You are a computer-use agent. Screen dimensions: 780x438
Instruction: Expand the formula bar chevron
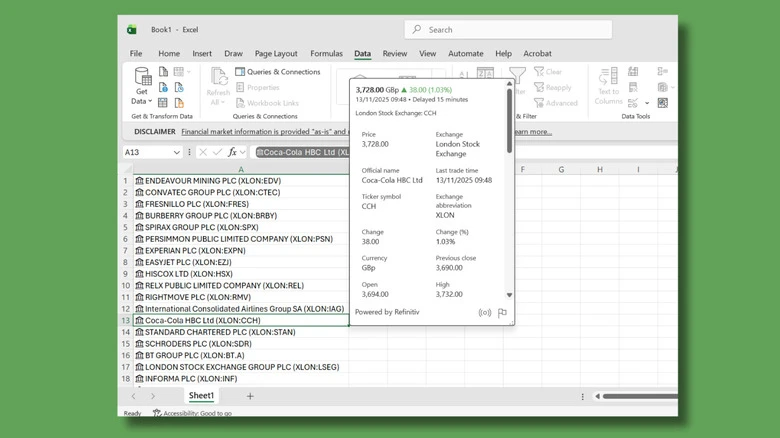[x=243, y=152]
